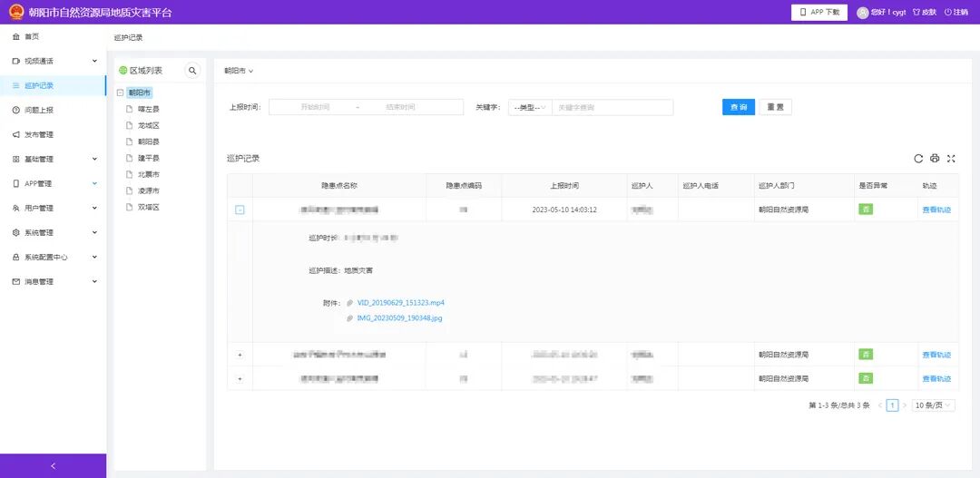This screenshot has height=478, width=980.
Task: Click the 结束时间 end date field
Action: (x=400, y=107)
